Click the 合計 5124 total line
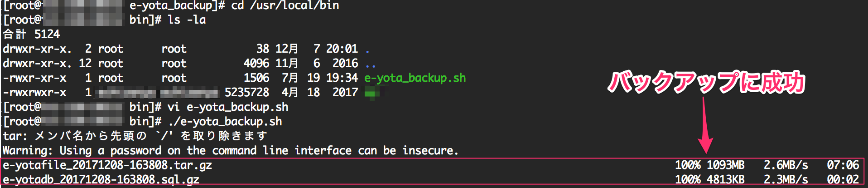The height and width of the screenshot is (188, 868). (x=31, y=35)
